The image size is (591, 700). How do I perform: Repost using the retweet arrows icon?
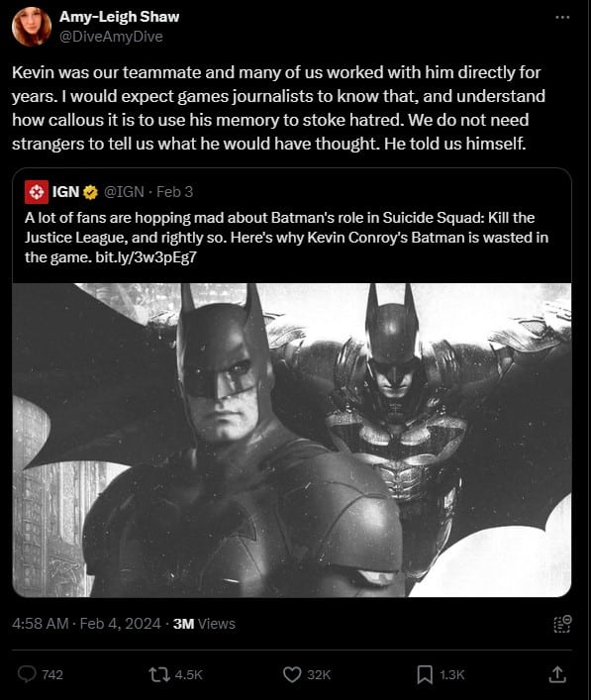[159, 674]
